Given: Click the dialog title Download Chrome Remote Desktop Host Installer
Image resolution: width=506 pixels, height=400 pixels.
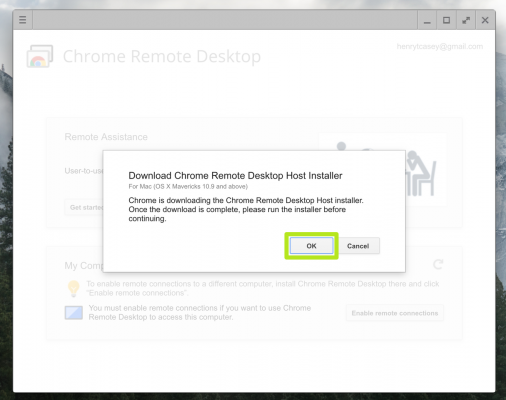Looking at the screenshot, I should point(235,176).
